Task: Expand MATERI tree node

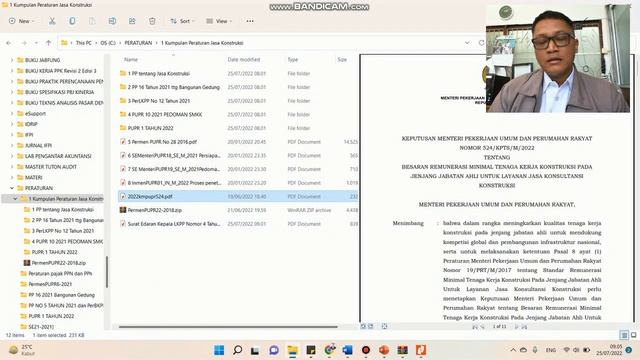Action: click(x=12, y=178)
